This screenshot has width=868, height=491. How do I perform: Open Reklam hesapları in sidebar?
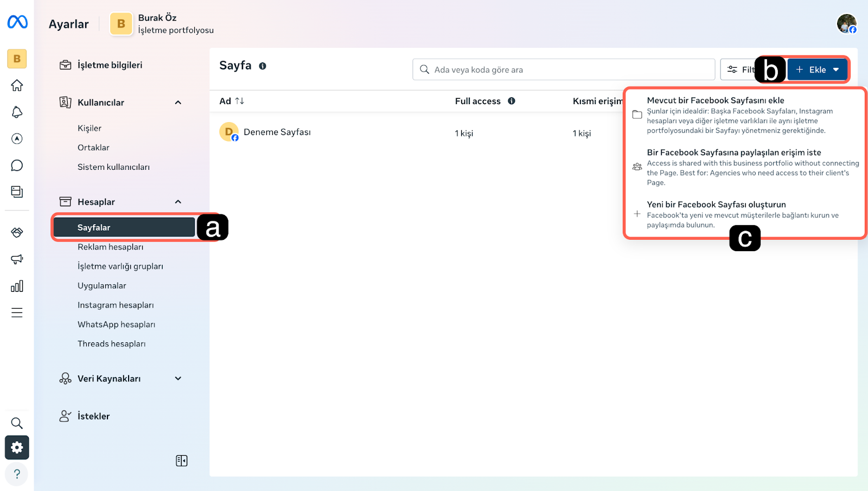pyautogui.click(x=111, y=247)
